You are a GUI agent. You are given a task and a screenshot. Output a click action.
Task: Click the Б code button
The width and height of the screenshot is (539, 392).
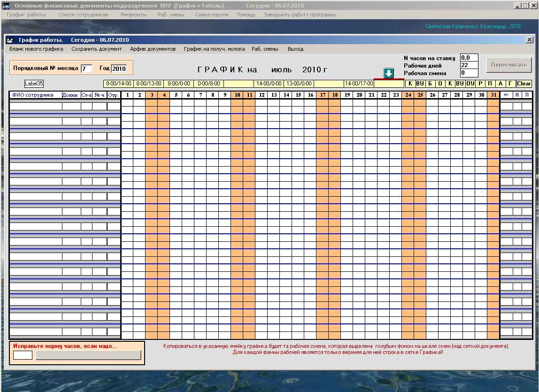(430, 84)
